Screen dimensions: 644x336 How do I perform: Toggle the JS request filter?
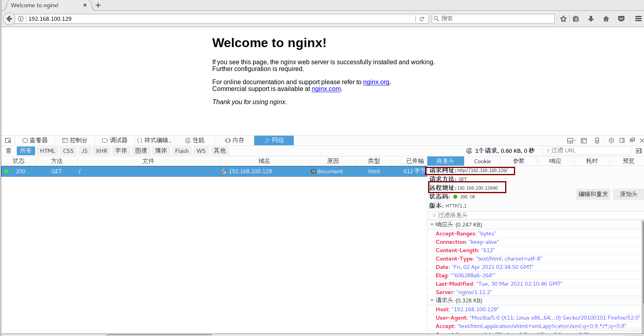(85, 151)
